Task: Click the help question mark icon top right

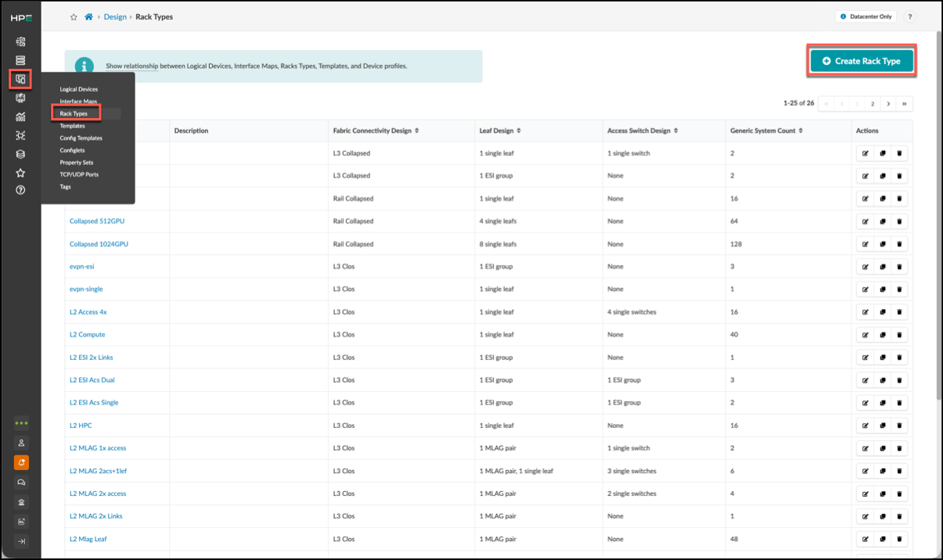Action: [x=910, y=16]
